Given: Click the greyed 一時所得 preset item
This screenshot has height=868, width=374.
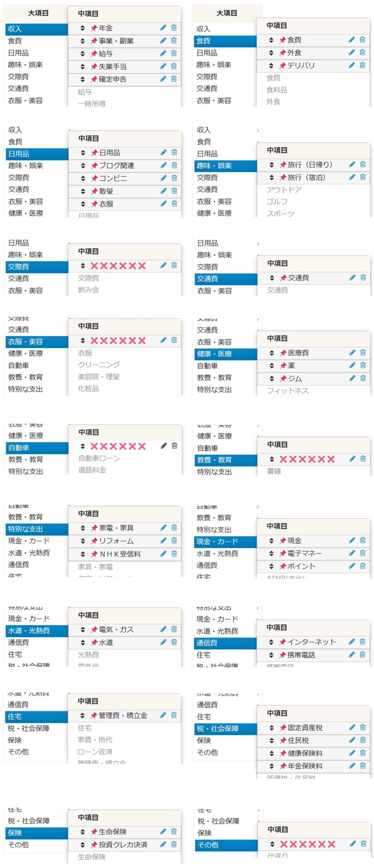Looking at the screenshot, I should click(x=92, y=104).
